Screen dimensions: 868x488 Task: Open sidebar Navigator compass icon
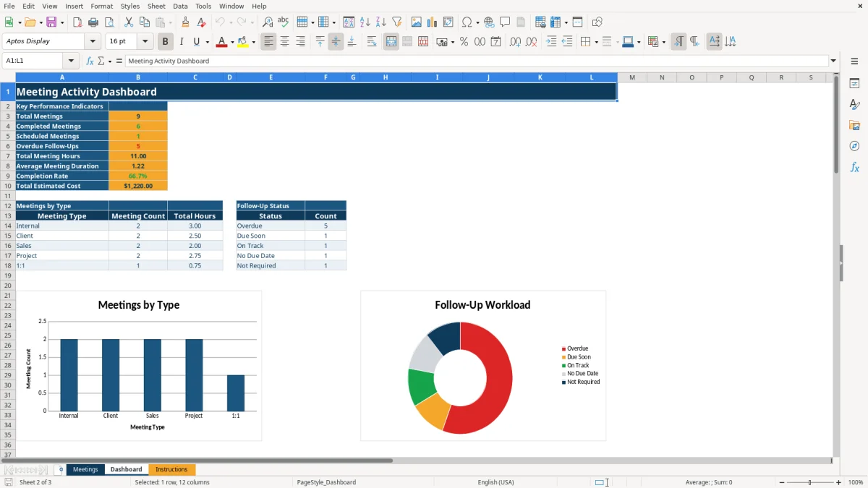854,146
